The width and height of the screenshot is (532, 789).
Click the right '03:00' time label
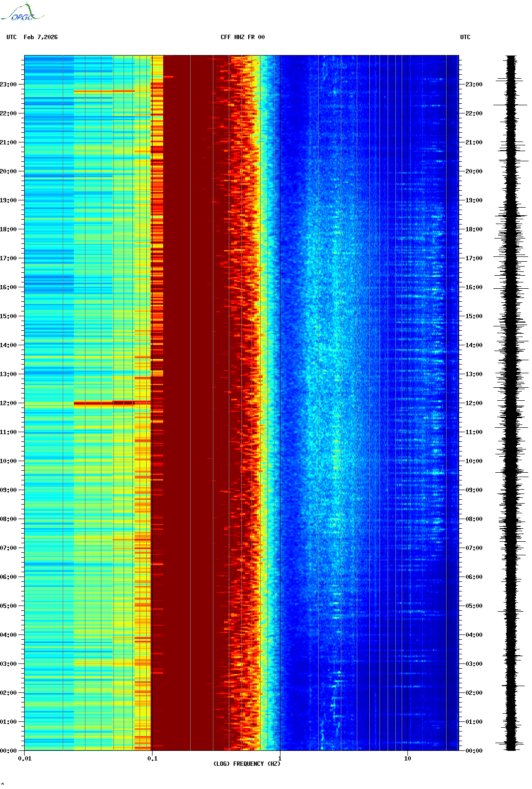coord(474,664)
